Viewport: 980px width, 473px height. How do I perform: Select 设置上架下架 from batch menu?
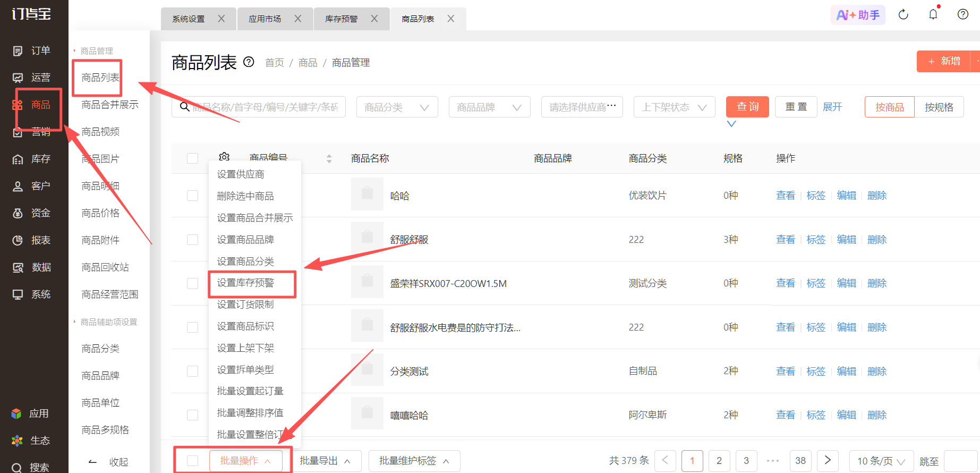(246, 348)
